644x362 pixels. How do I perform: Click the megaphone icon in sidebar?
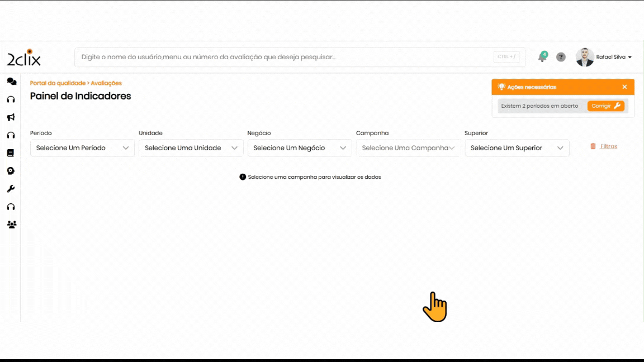11,117
